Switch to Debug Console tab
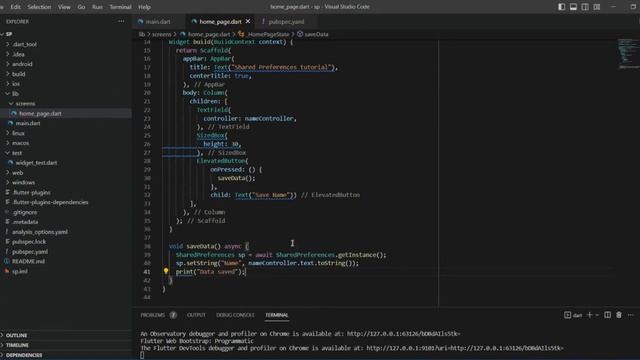 coord(235,315)
